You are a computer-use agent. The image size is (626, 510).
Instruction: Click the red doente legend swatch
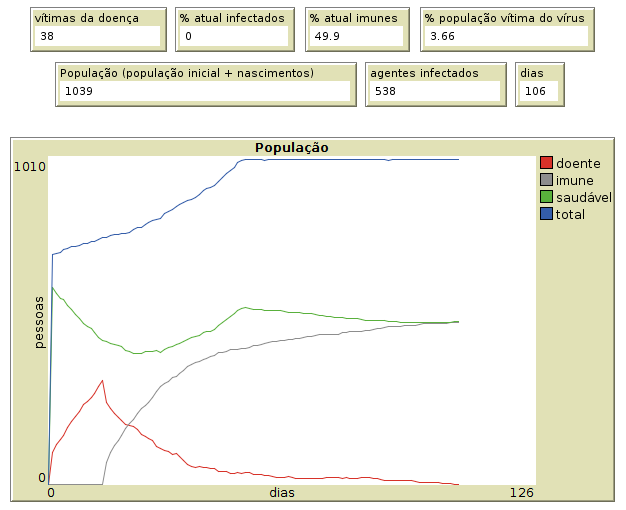click(546, 163)
